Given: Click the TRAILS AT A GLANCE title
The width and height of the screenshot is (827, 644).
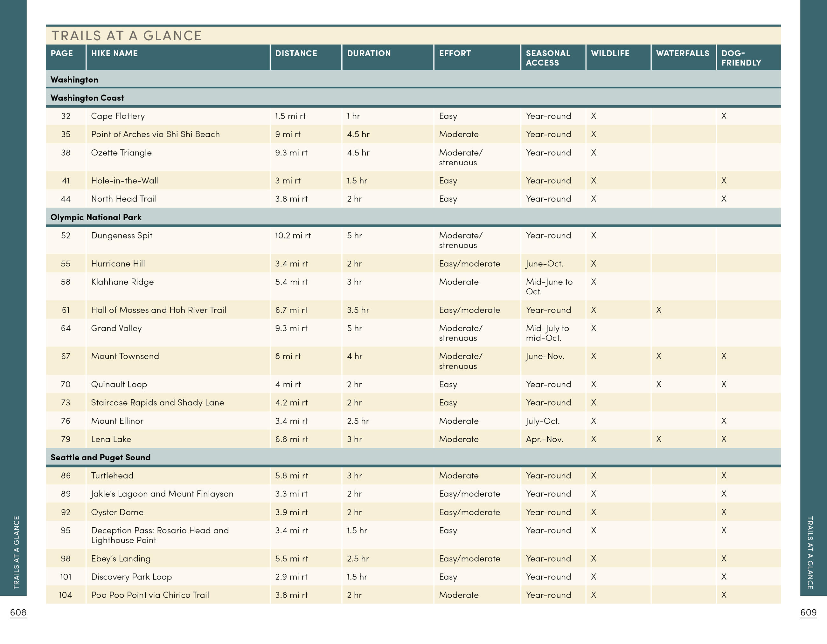Looking at the screenshot, I should point(127,36).
